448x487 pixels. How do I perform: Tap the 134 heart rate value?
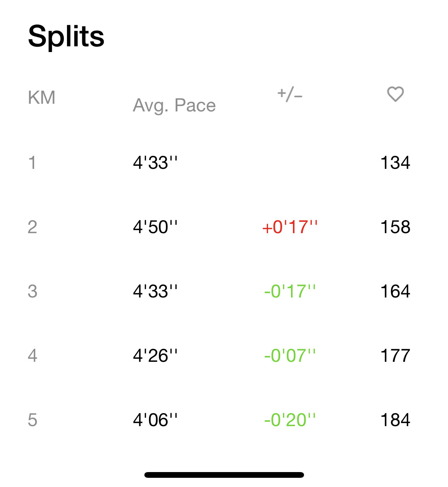[x=395, y=163]
